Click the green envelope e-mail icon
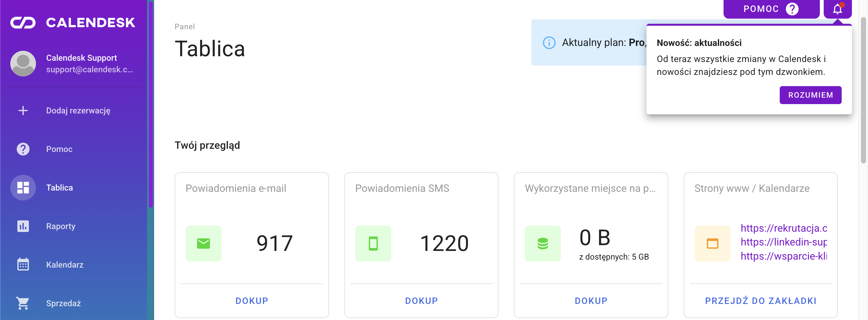The width and height of the screenshot is (868, 320). [204, 244]
